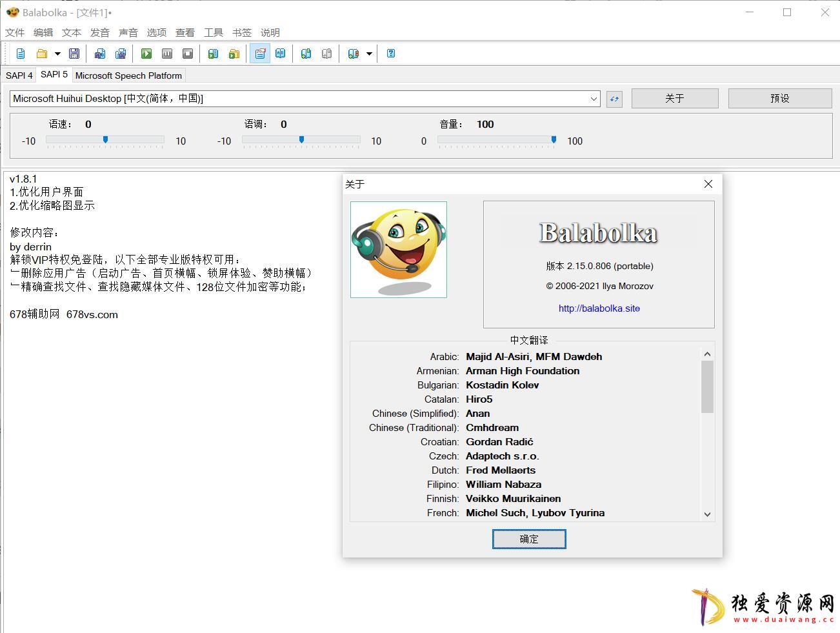Click translator name 'Fred Mellaerts'
Viewport: 840px width, 633px height.
coord(501,470)
